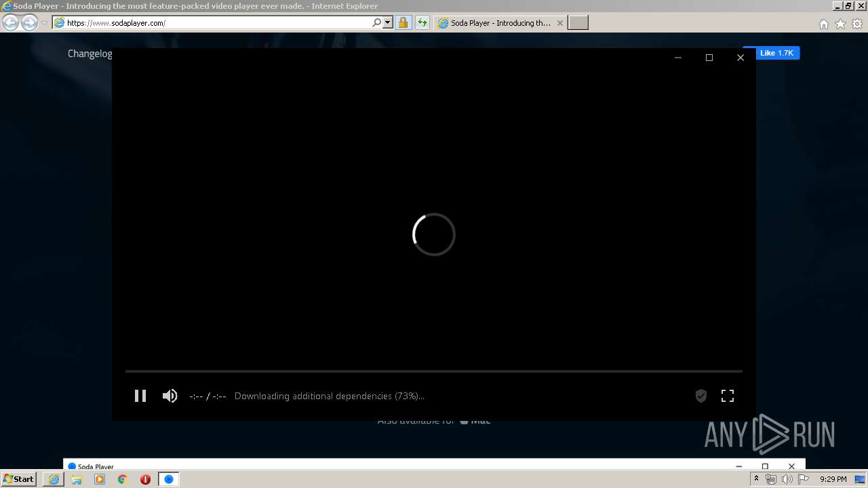Switch to Soda Player taskbar button
The width and height of the screenshot is (868, 488).
tap(169, 479)
